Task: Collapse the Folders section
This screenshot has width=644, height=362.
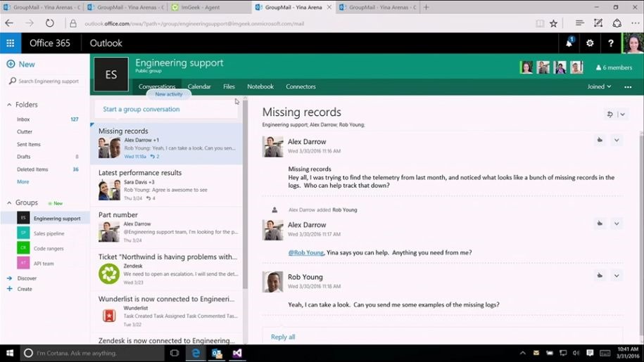Action: 9,105
